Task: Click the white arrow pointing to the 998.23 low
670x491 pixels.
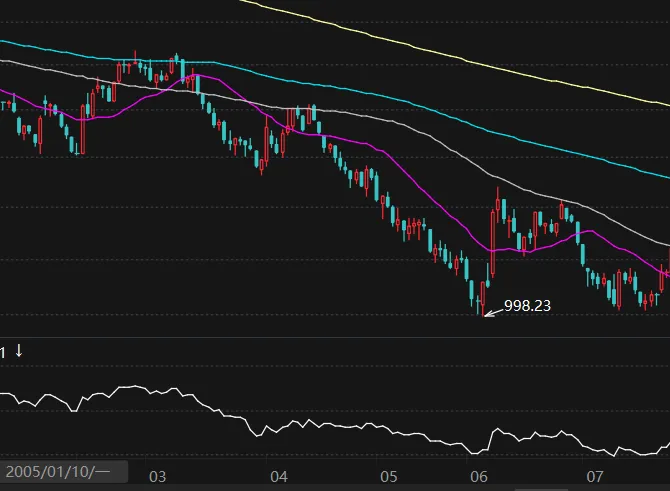Action: [492, 311]
